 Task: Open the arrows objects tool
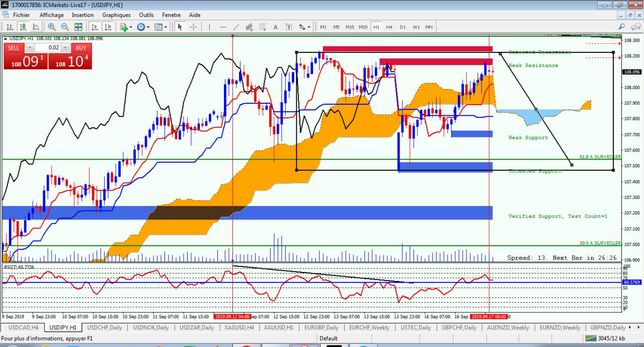tap(302, 27)
